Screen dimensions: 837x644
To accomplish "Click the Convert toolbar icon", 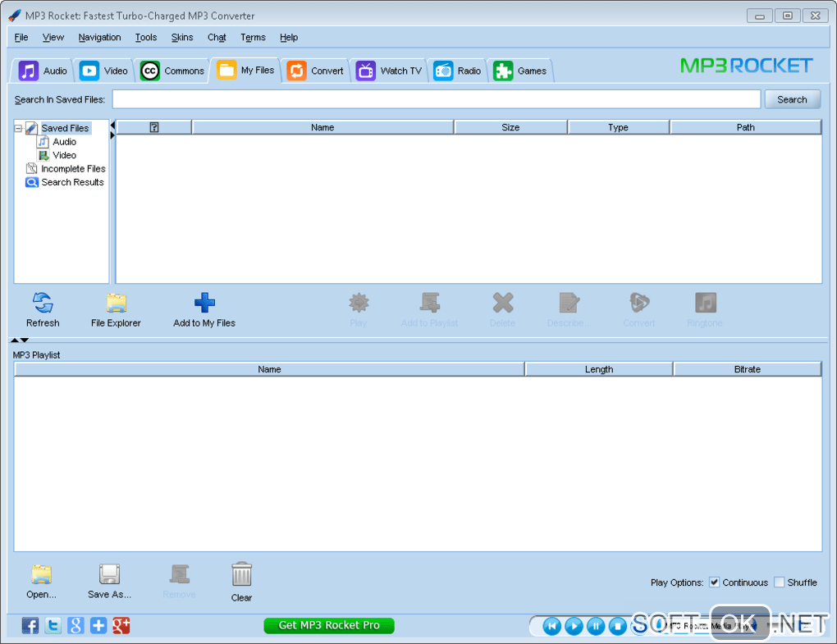I will (639, 303).
